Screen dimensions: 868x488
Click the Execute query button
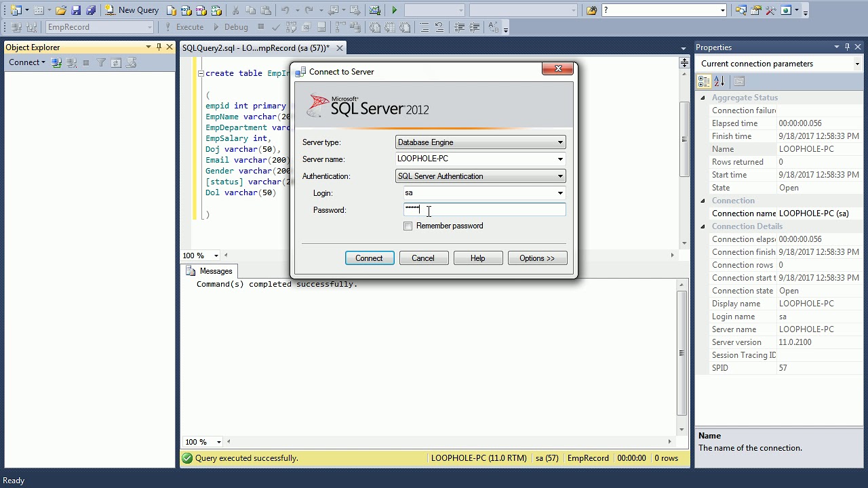click(x=184, y=27)
